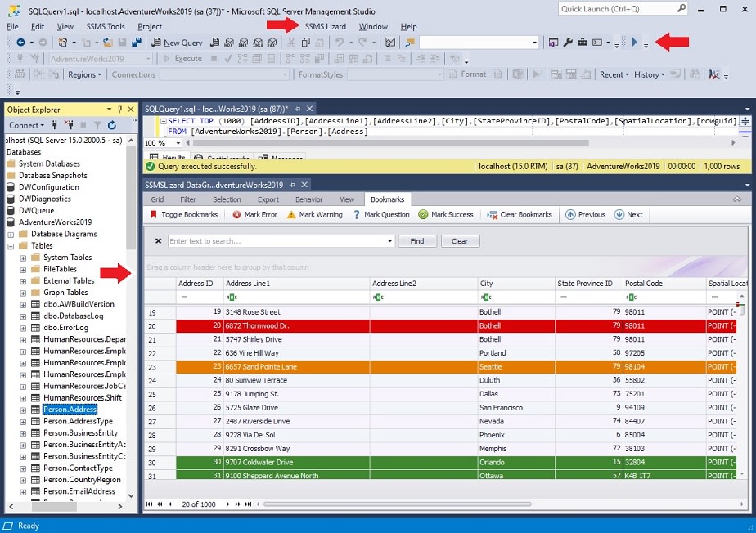
Task: Go to Next bookmark
Action: pyautogui.click(x=628, y=215)
